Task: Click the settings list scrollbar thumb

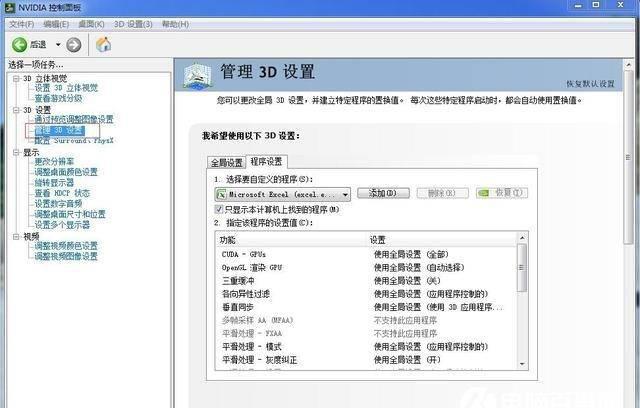Action: 522,268
